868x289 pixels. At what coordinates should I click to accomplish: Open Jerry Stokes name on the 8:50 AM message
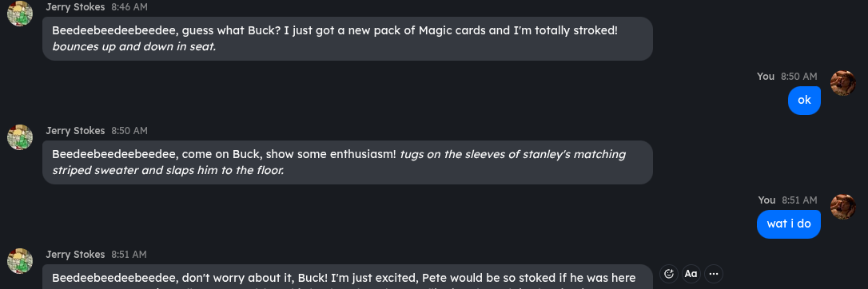point(75,131)
